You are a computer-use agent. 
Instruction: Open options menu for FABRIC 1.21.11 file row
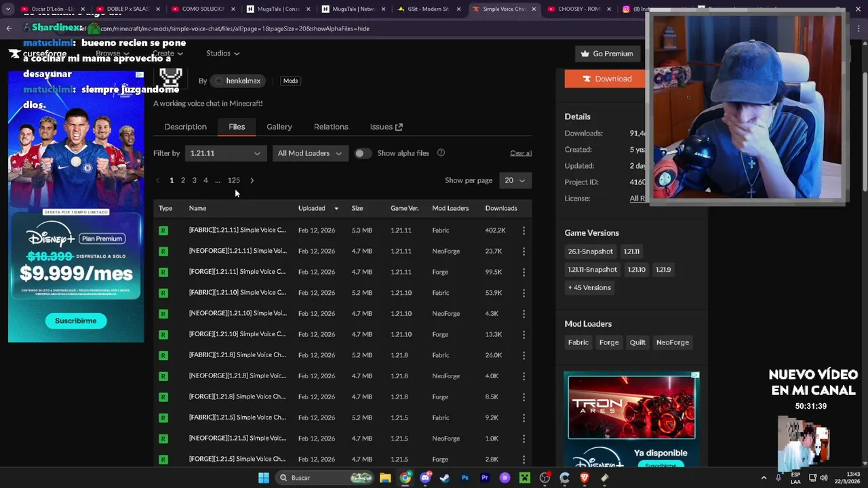[x=524, y=230]
